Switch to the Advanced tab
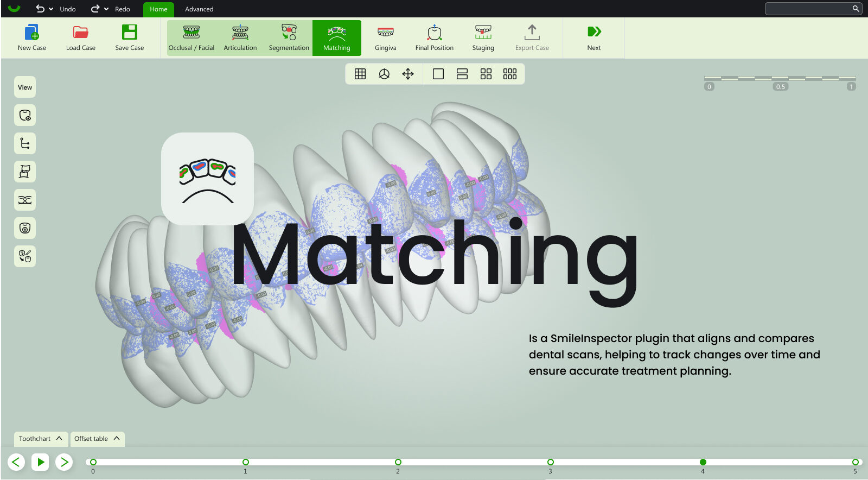 [x=199, y=9]
